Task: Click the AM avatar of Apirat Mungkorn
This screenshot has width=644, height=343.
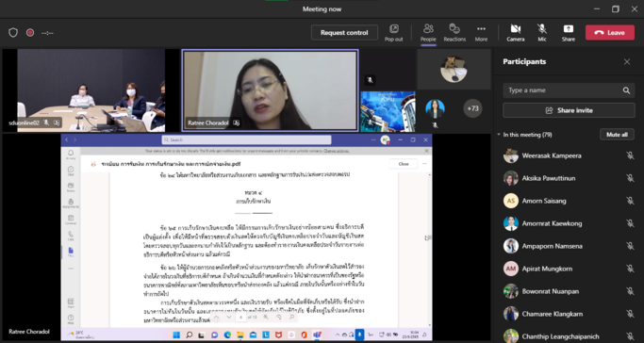Action: (511, 269)
